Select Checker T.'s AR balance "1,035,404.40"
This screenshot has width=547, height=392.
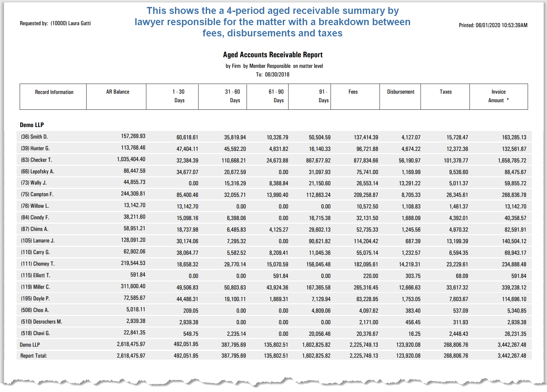tap(131, 159)
